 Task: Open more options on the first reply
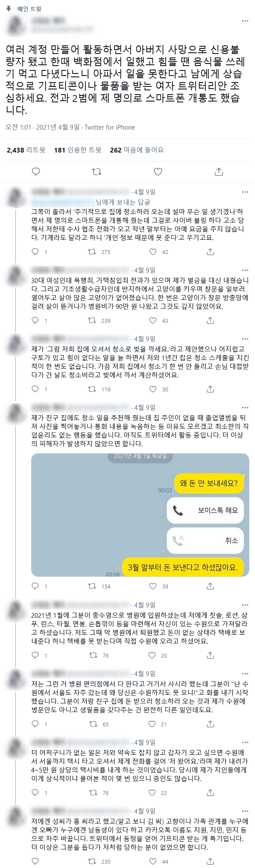(245, 192)
